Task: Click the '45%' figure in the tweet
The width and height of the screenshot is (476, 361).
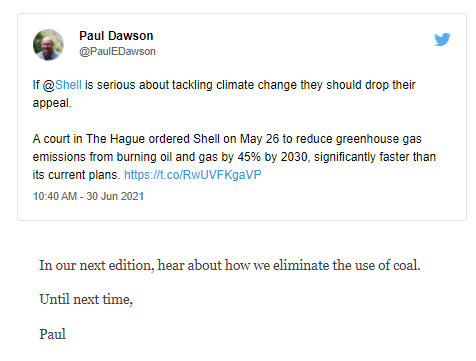Action: pos(249,157)
